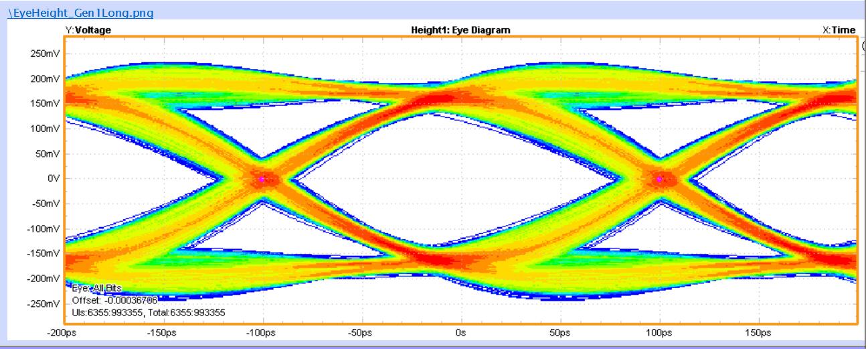This screenshot has width=868, height=349.
Task: Open the EyeHeight_Gen1Long.png link
Action: pyautogui.click(x=80, y=13)
